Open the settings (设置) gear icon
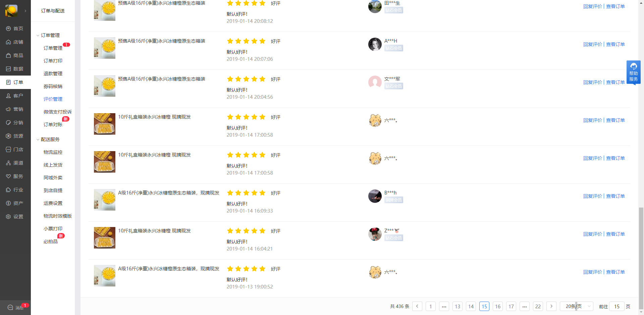Image resolution: width=644 pixels, height=315 pixels. [x=8, y=217]
